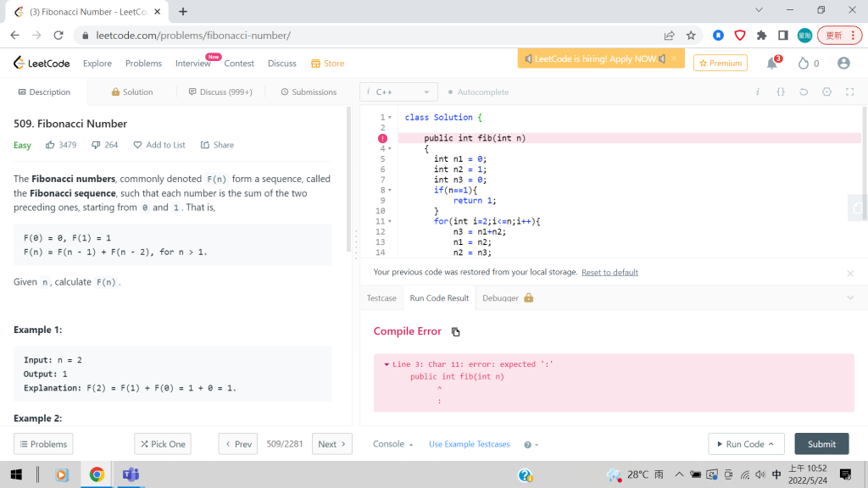The image size is (868, 488).
Task: Toggle fullscreen editor icon
Action: tap(849, 91)
